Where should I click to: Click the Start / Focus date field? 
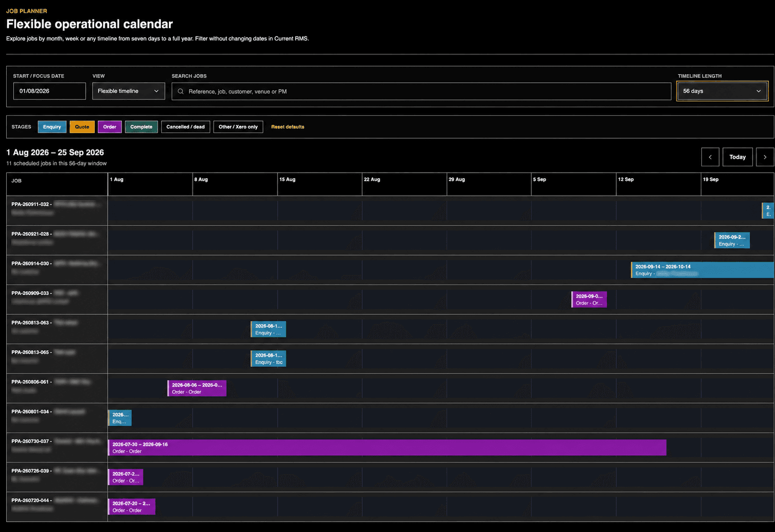pyautogui.click(x=49, y=91)
